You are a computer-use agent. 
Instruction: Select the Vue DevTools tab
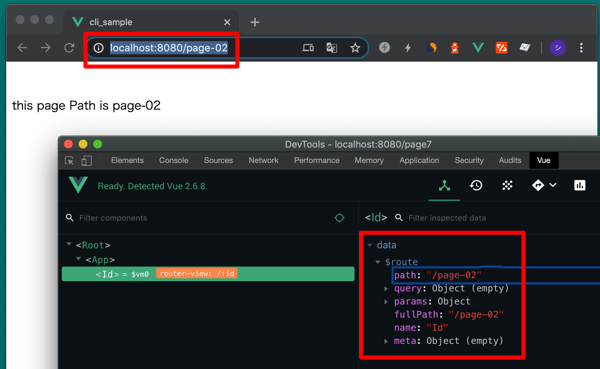pos(544,160)
